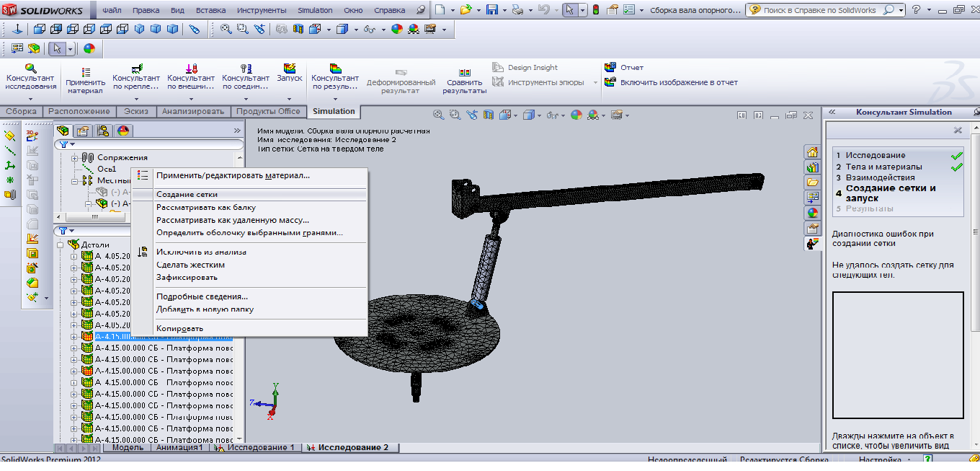Switch to the Исследование 1 bottom tab
The height and width of the screenshot is (471, 980).
coord(255,447)
